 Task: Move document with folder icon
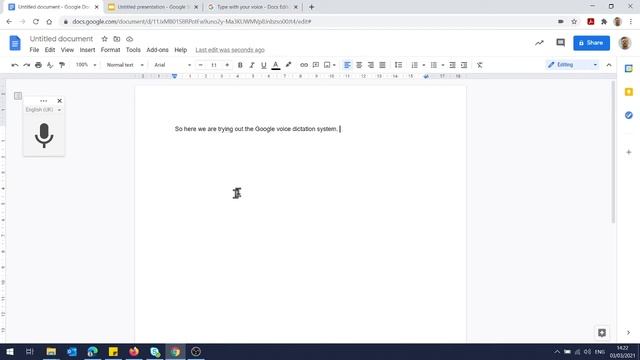pos(117,39)
